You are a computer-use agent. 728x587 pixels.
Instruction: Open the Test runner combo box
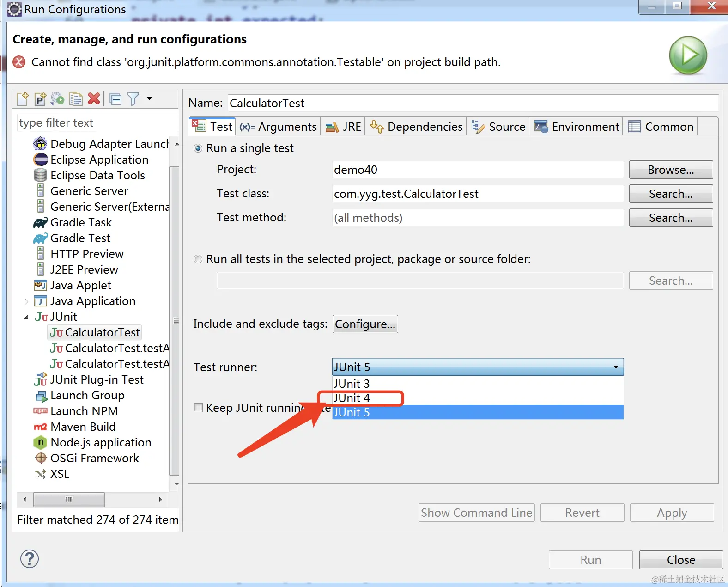[x=478, y=367]
